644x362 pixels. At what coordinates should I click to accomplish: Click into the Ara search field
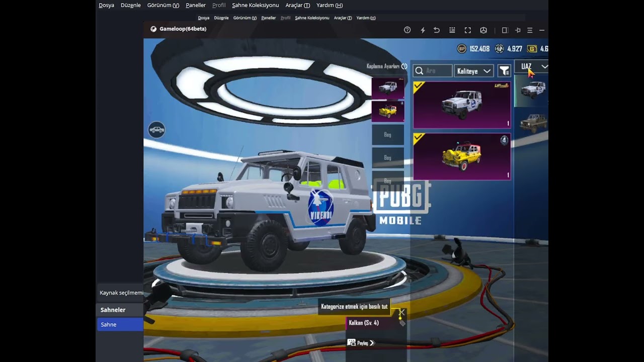coord(433,71)
